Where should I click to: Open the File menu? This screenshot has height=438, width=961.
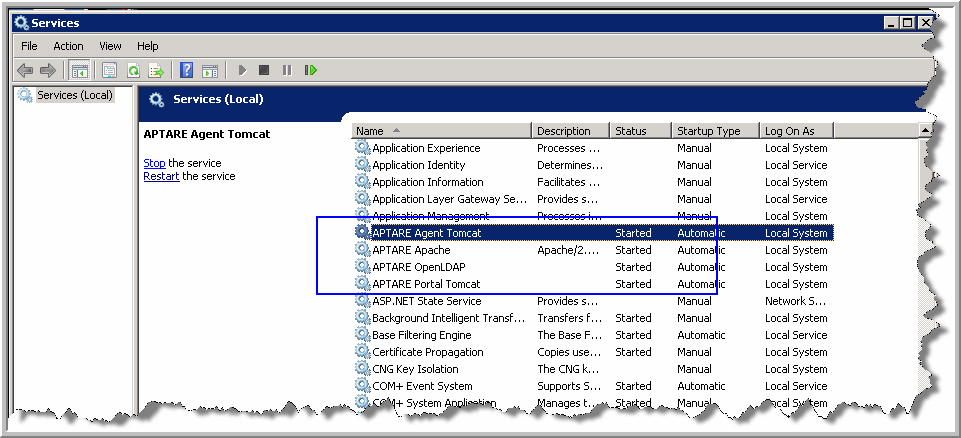29,46
